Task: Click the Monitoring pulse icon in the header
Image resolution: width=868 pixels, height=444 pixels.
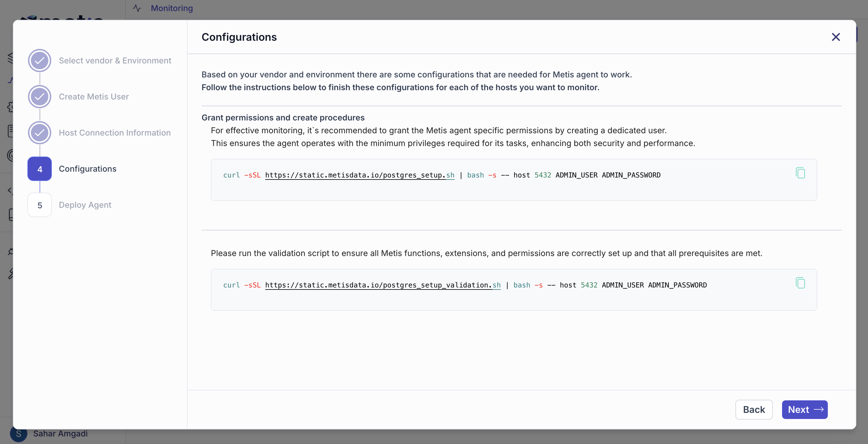Action: [137, 8]
